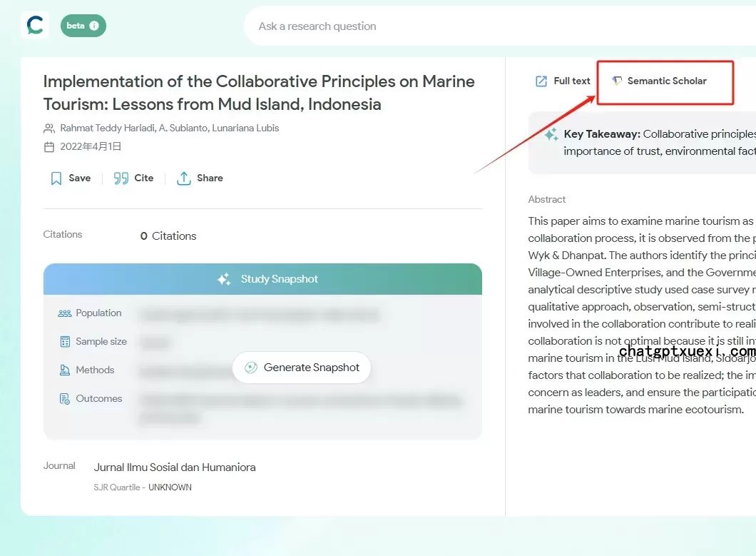
Task: Open the Cite option
Action: point(143,178)
